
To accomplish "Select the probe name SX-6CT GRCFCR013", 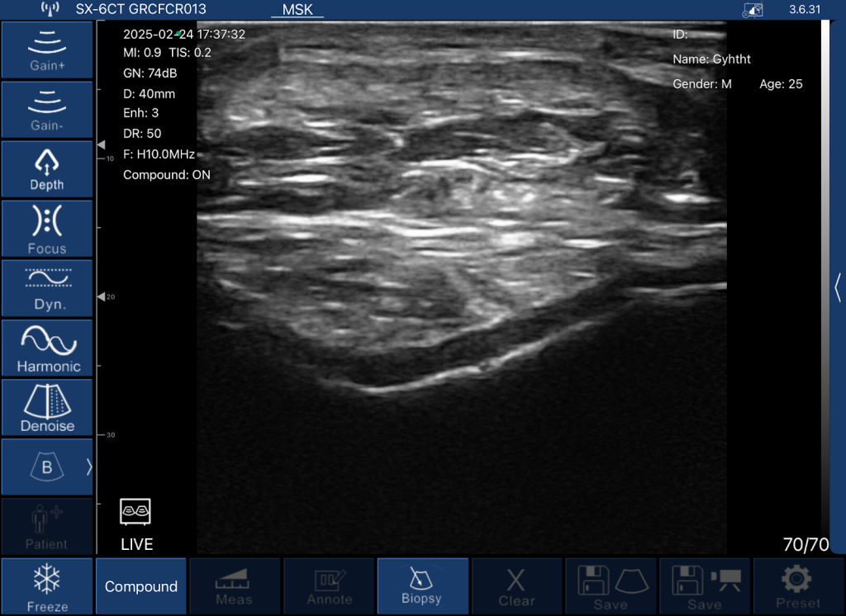I will pyautogui.click(x=140, y=9).
